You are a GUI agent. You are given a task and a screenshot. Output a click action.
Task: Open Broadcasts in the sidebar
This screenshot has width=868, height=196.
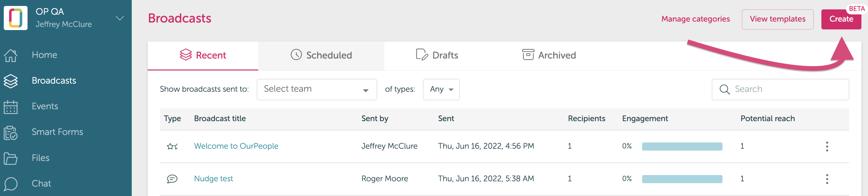(x=54, y=81)
